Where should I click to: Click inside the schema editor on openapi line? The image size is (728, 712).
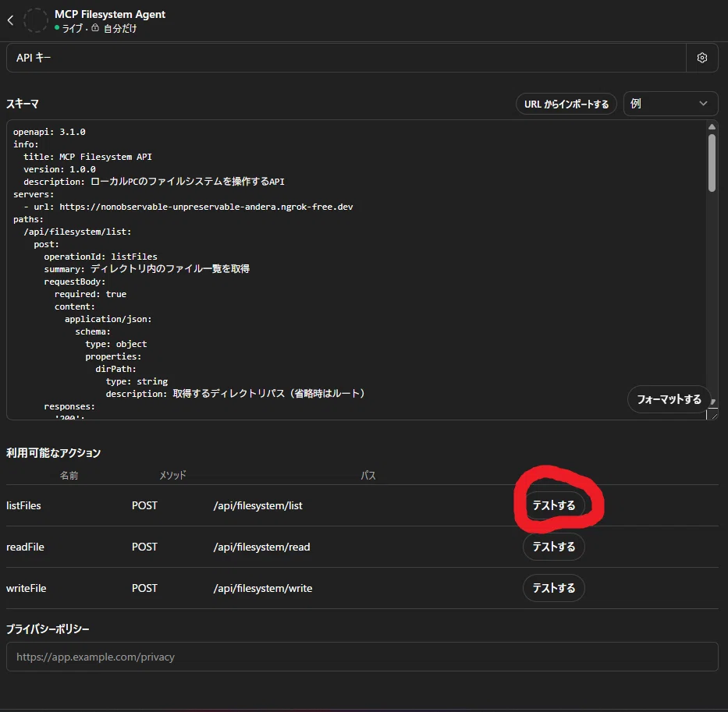tap(49, 132)
